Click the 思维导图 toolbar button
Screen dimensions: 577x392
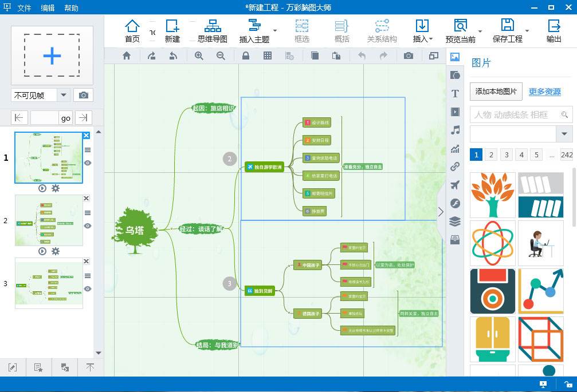(x=213, y=31)
